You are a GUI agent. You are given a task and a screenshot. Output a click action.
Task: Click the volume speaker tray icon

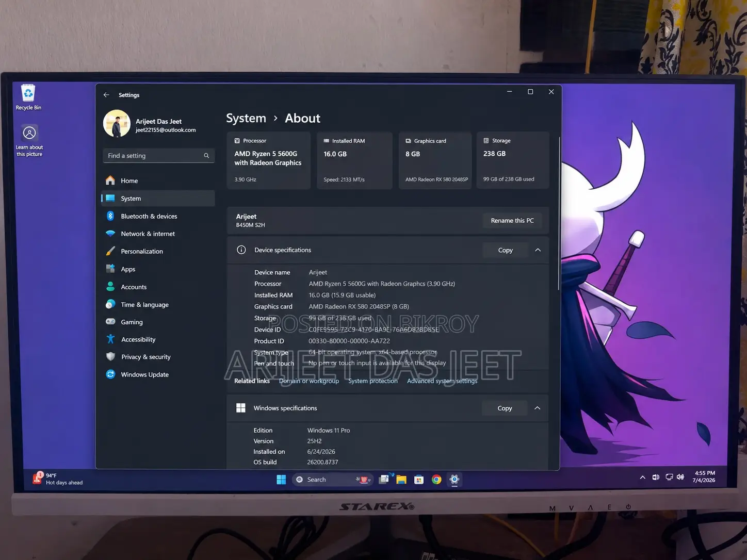pyautogui.click(x=681, y=477)
